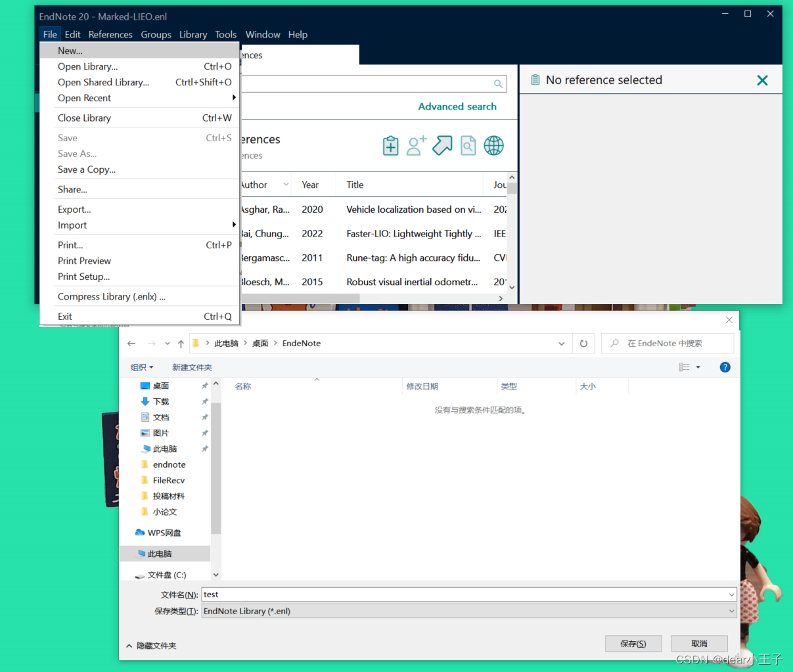This screenshot has width=793, height=672.
Task: Click the New Reference clipboard icon
Action: tap(390, 145)
